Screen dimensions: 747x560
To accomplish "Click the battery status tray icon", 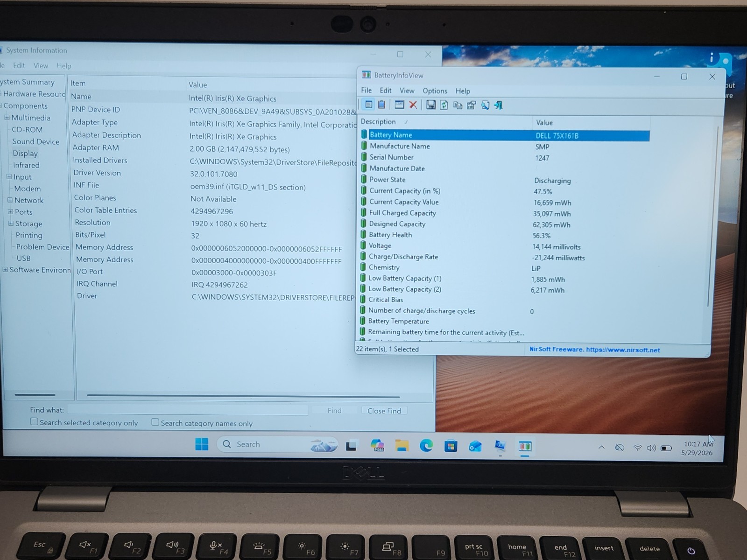I will pos(666,448).
